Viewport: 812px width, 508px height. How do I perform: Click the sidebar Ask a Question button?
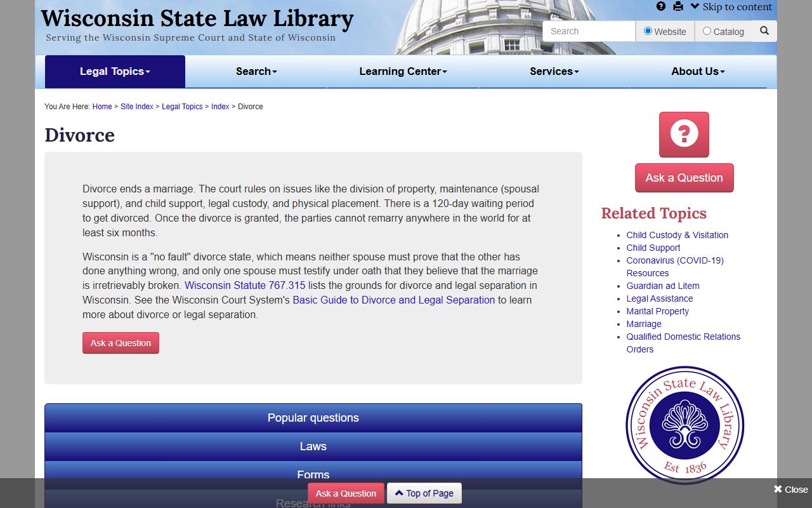tap(684, 178)
